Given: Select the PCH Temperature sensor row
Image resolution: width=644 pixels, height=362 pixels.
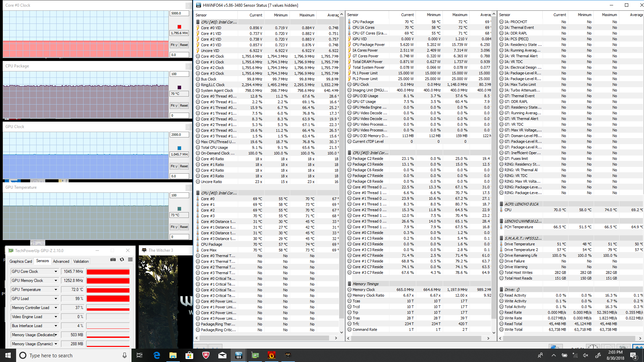Looking at the screenshot, I should click(571, 227).
